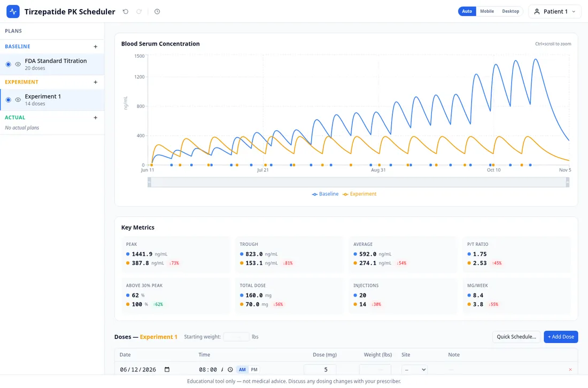Add a new Experiment plan
Screen dimensions: 588x388
point(96,82)
